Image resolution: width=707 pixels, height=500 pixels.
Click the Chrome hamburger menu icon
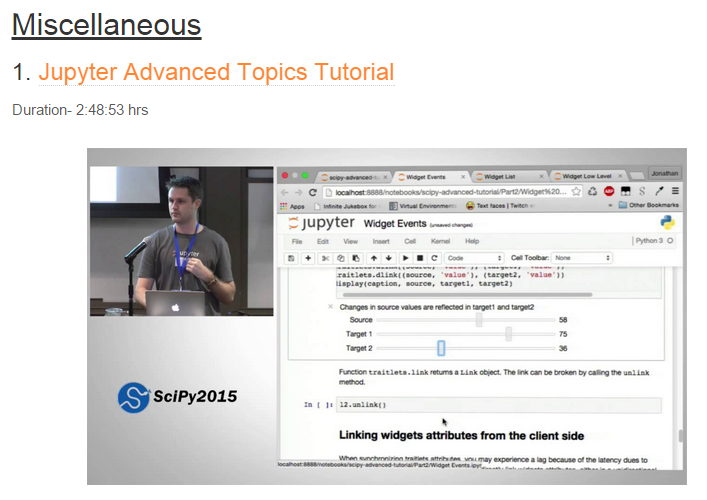[675, 191]
